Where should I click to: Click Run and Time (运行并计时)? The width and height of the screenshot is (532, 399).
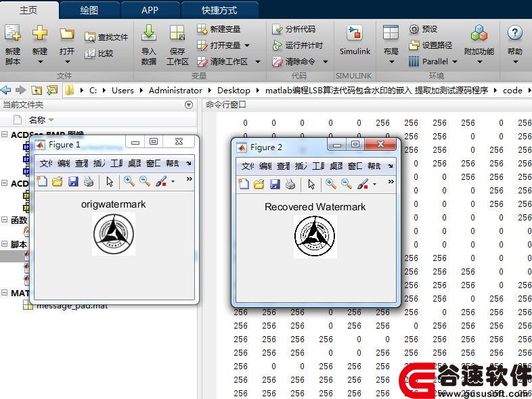tap(298, 45)
